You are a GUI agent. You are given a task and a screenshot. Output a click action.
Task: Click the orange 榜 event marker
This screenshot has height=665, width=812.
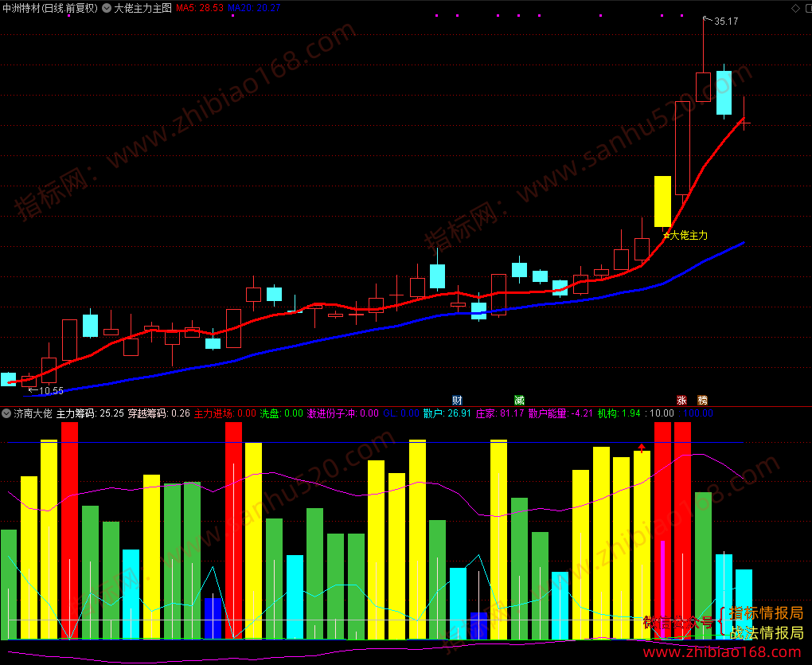click(x=702, y=401)
